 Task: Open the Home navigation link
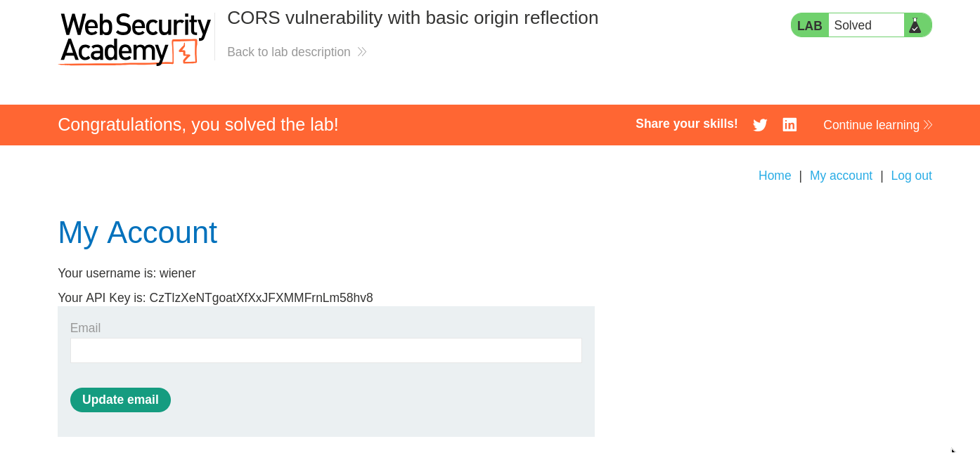[x=775, y=176]
